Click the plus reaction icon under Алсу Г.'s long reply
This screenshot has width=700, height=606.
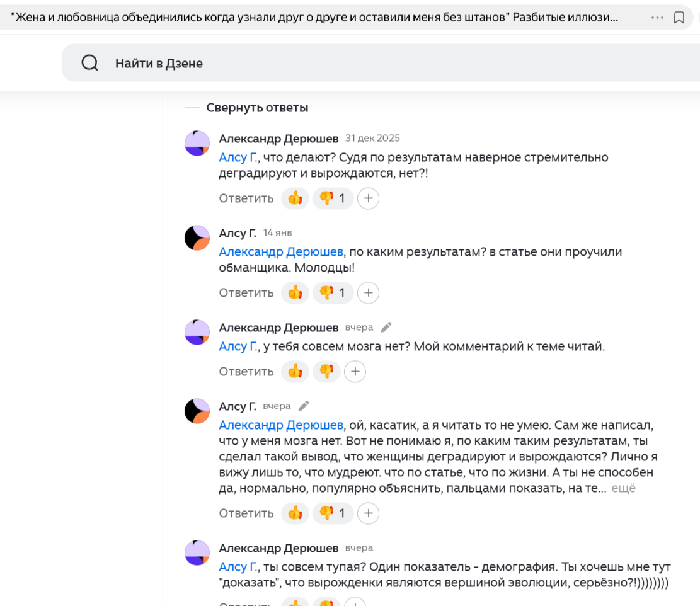(368, 513)
